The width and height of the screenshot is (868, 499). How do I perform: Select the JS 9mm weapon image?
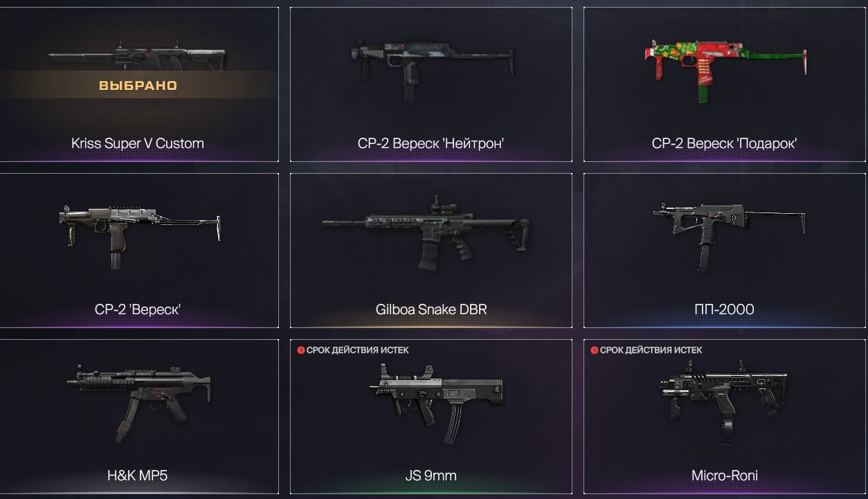tap(435, 403)
